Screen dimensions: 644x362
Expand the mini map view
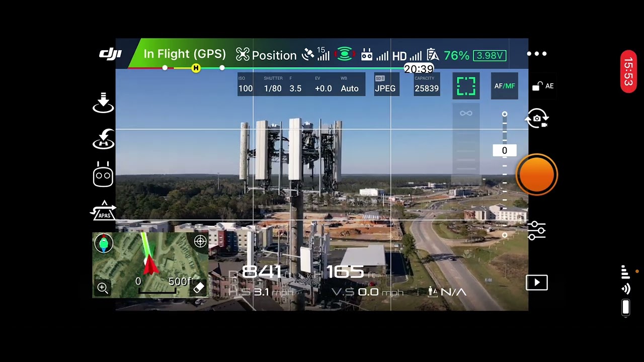[x=150, y=265]
